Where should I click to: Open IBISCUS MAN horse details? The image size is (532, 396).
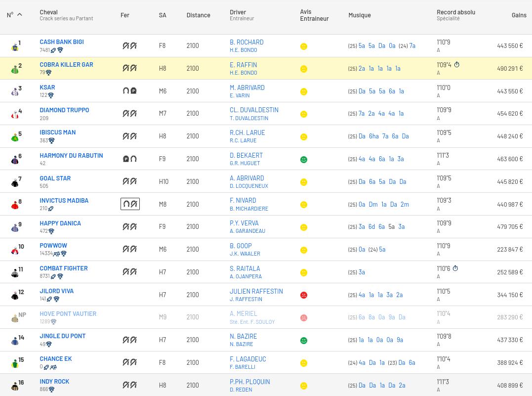coord(57,132)
